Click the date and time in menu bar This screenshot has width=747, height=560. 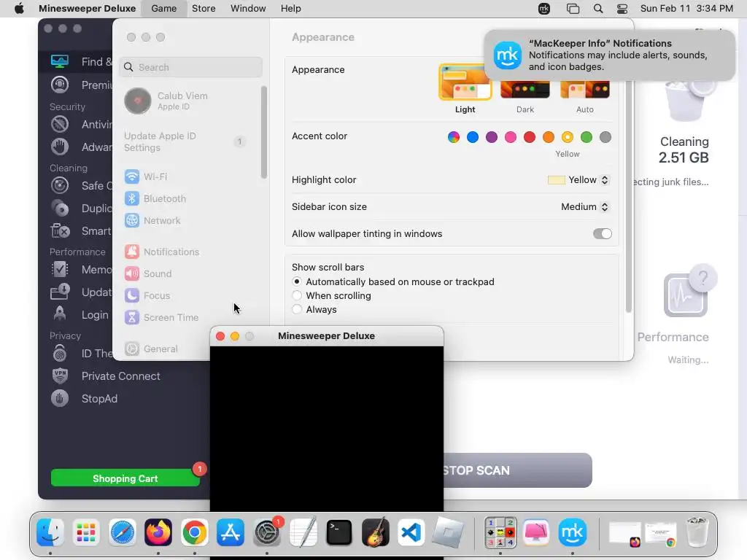tap(686, 9)
